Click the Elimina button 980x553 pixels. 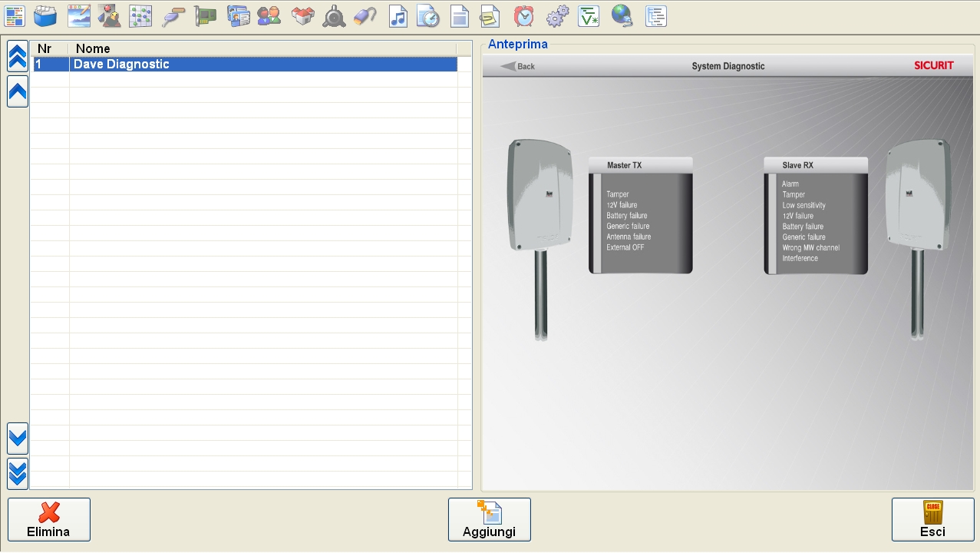tap(49, 519)
